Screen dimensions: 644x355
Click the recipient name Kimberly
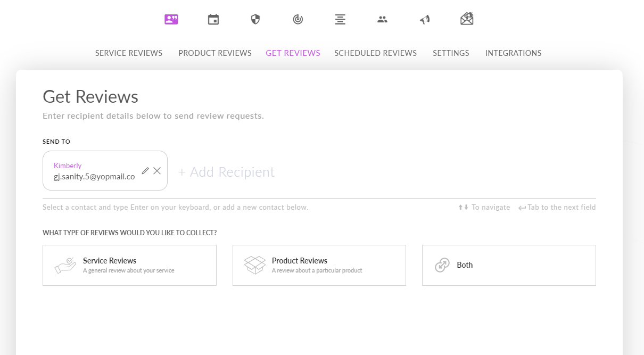[x=68, y=166]
